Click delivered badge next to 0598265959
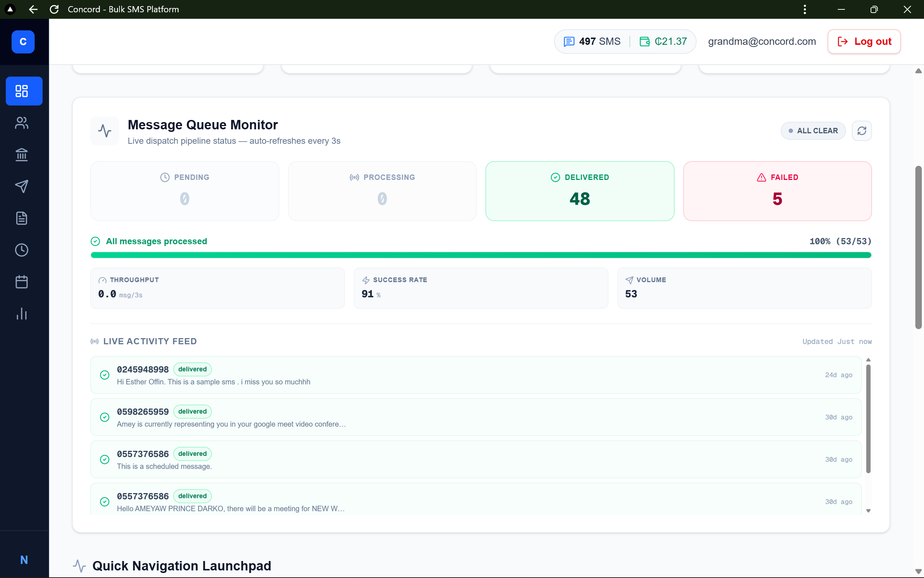The height and width of the screenshot is (578, 924). (192, 411)
